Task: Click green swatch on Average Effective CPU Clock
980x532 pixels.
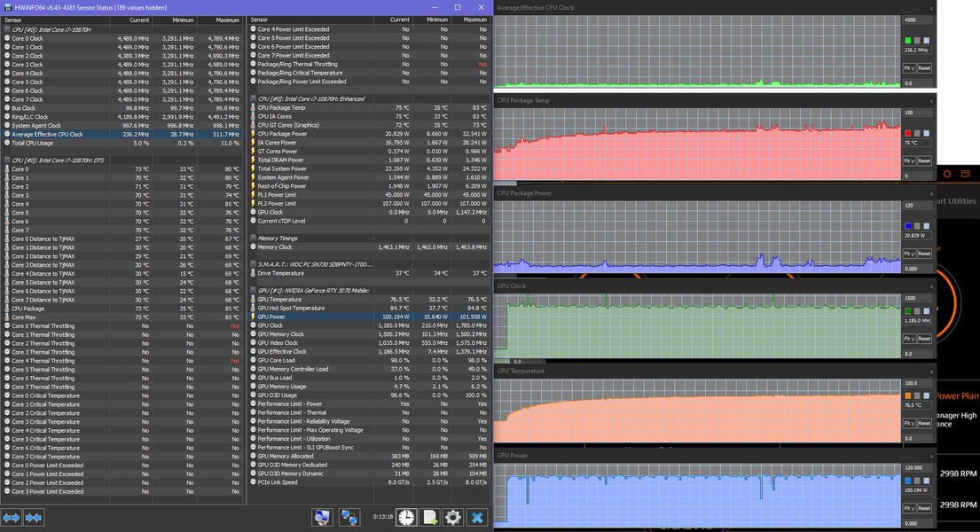Action: [908, 41]
